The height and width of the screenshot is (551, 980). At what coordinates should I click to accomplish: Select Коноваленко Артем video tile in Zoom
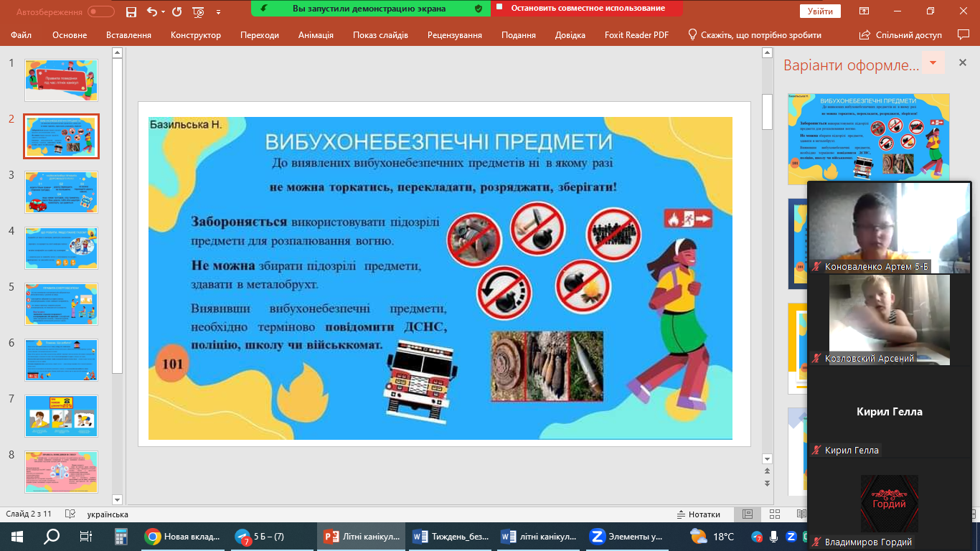click(x=889, y=228)
